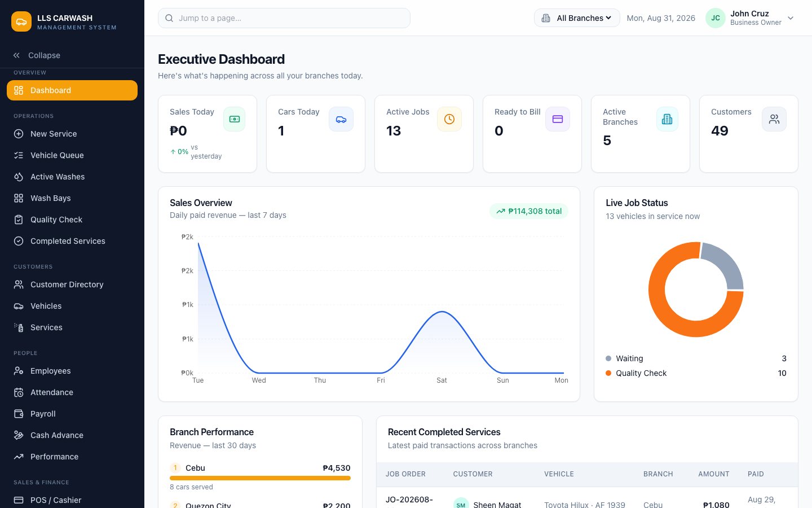Click the Services spray bottle icon

coord(19,327)
